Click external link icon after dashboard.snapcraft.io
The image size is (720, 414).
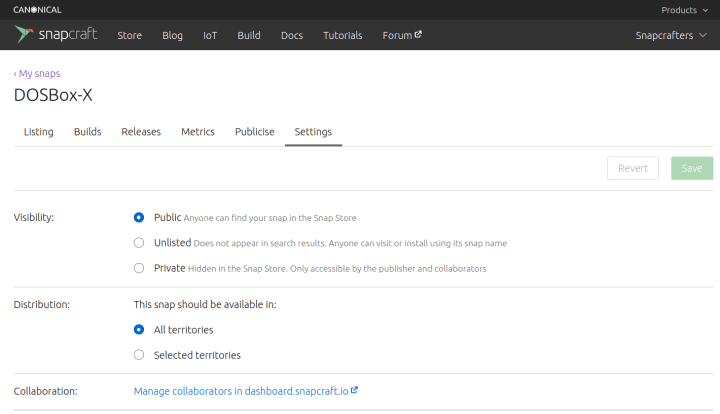354,390
